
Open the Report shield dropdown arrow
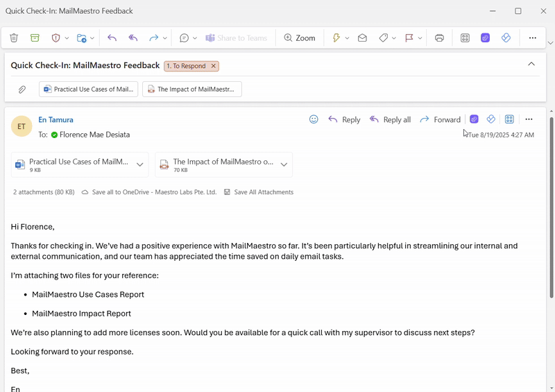click(67, 38)
